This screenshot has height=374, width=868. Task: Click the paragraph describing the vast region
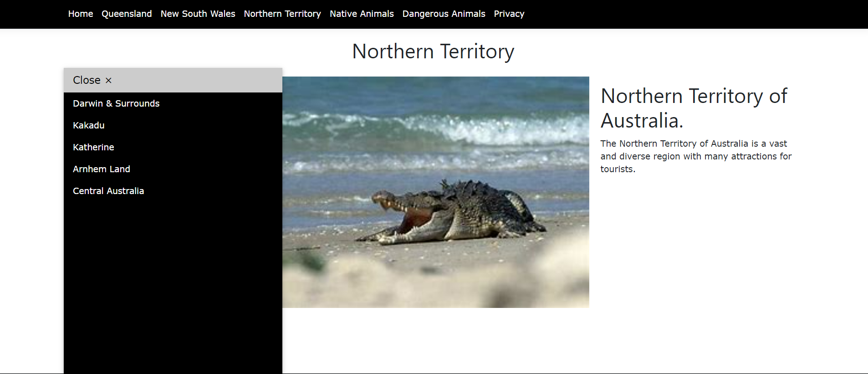(695, 156)
